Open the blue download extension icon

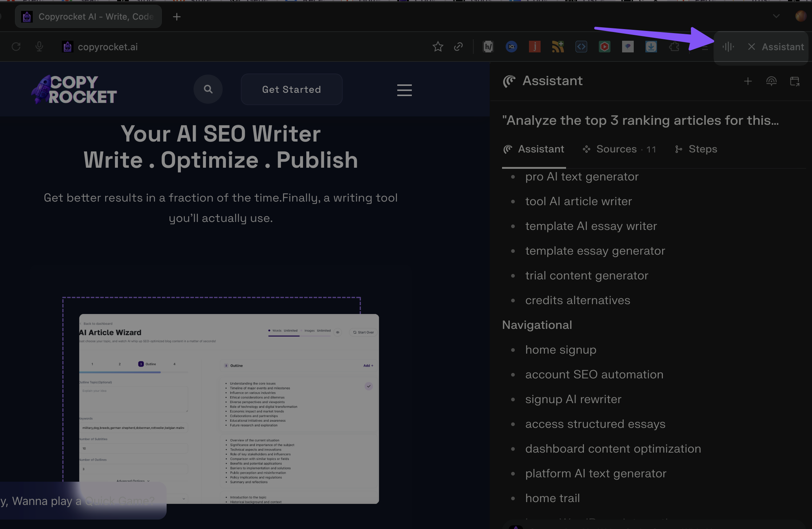(651, 47)
